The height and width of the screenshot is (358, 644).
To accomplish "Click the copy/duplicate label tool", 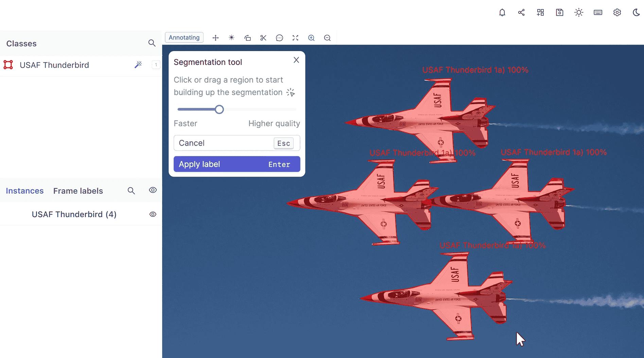I will pos(247,38).
